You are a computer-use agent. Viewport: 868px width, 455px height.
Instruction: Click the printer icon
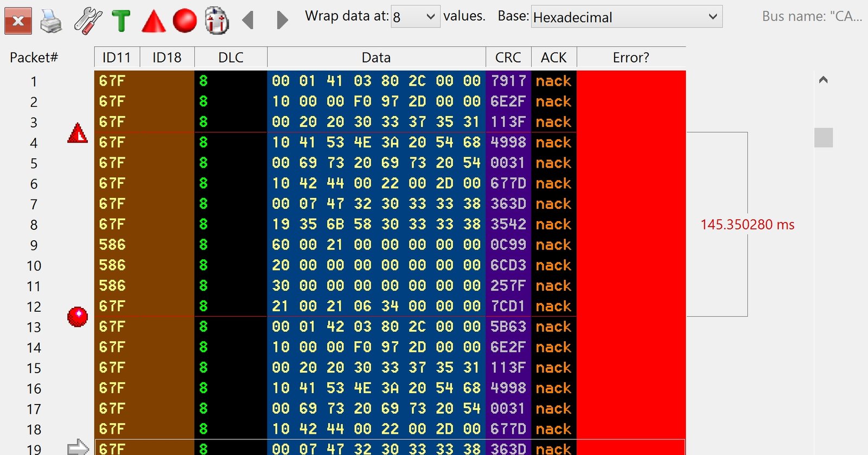[x=51, y=21]
